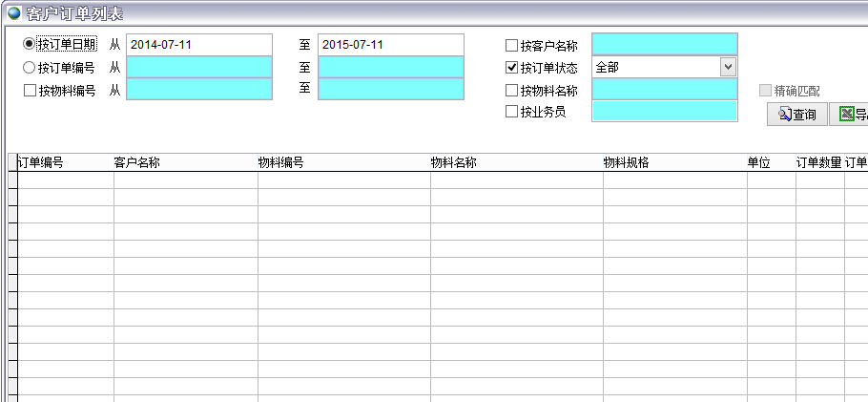Click the Excel export button
The width and height of the screenshot is (868, 402).
tap(850, 115)
